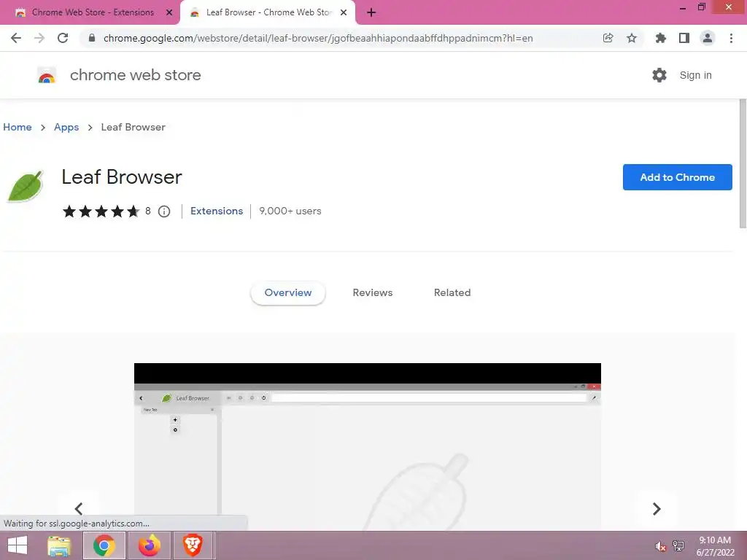Open the Chrome profile avatar

(x=708, y=38)
